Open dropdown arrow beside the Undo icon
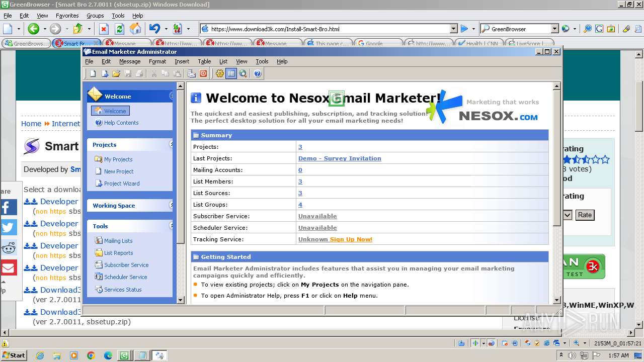Image resolution: width=644 pixels, height=362 pixels. [x=166, y=29]
